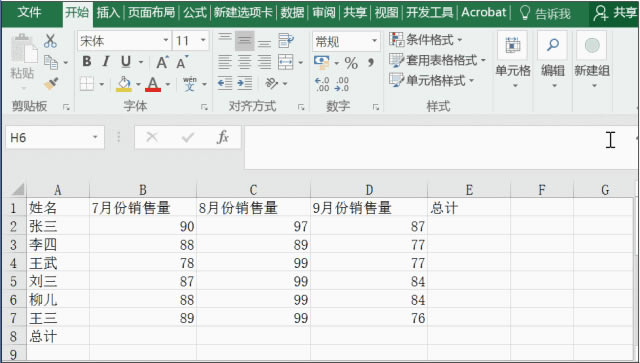Apply percent style
This screenshot has width=640, height=363.
point(351,63)
